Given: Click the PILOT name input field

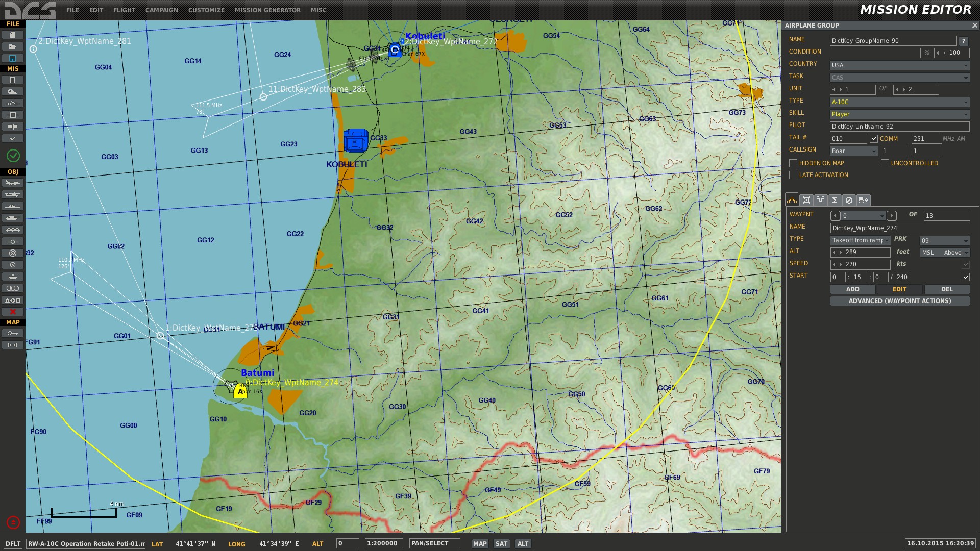Looking at the screenshot, I should coord(899,127).
